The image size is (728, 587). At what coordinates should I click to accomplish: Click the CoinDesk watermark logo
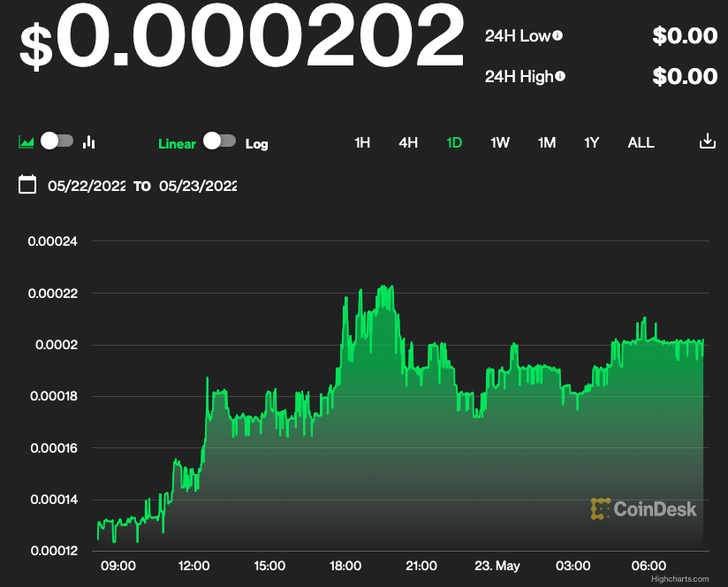[644, 508]
